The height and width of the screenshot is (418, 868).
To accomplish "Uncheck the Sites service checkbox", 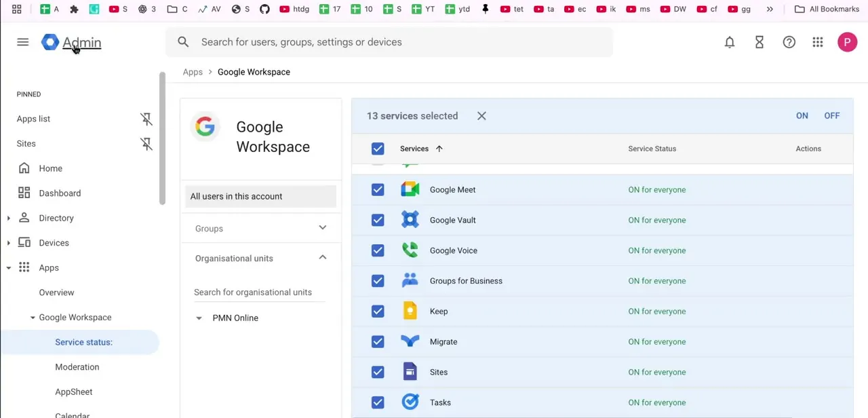I will click(378, 372).
